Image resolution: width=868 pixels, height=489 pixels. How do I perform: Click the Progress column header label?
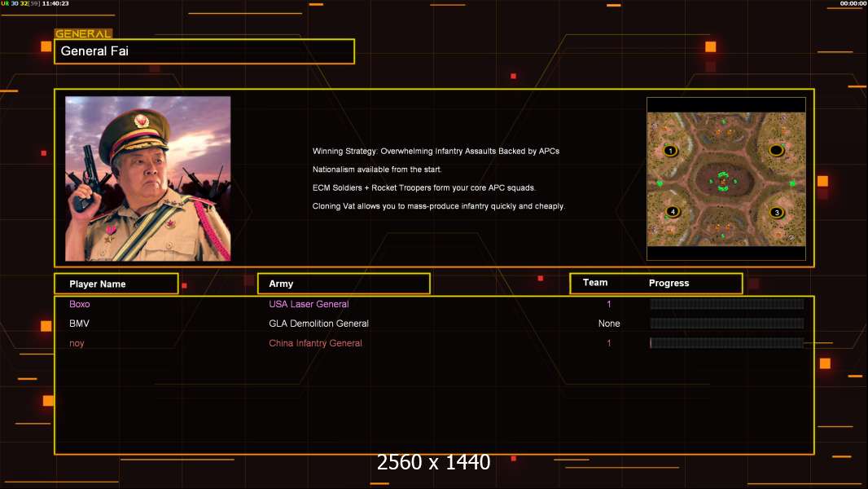point(669,284)
